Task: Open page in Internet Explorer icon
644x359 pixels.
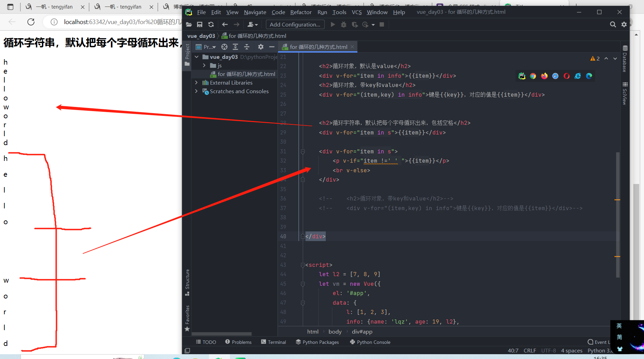Action: pyautogui.click(x=578, y=76)
